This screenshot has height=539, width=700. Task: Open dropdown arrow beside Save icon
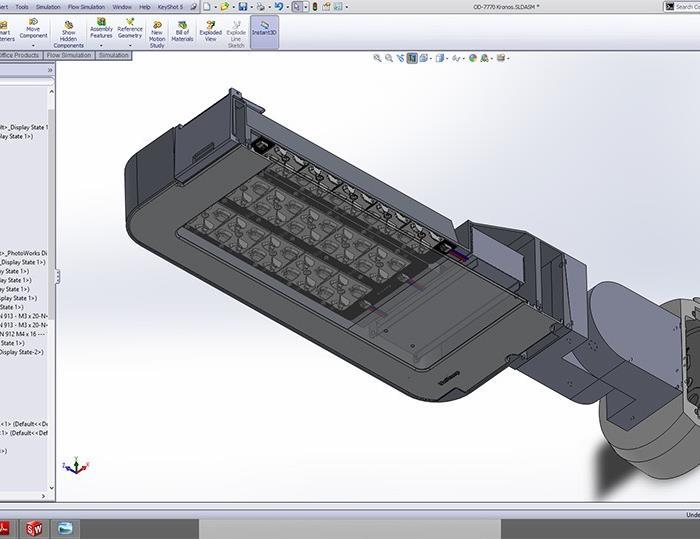pos(251,7)
